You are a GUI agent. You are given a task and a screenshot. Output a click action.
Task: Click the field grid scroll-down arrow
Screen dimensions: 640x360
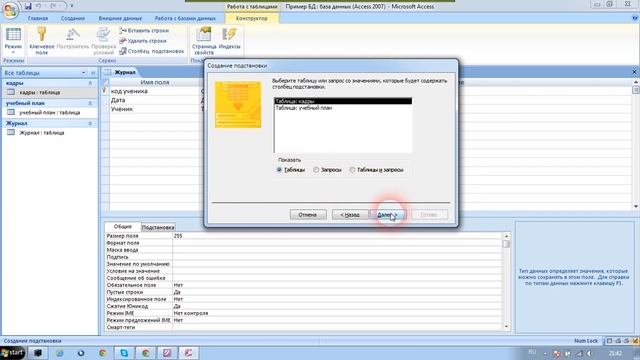636,206
